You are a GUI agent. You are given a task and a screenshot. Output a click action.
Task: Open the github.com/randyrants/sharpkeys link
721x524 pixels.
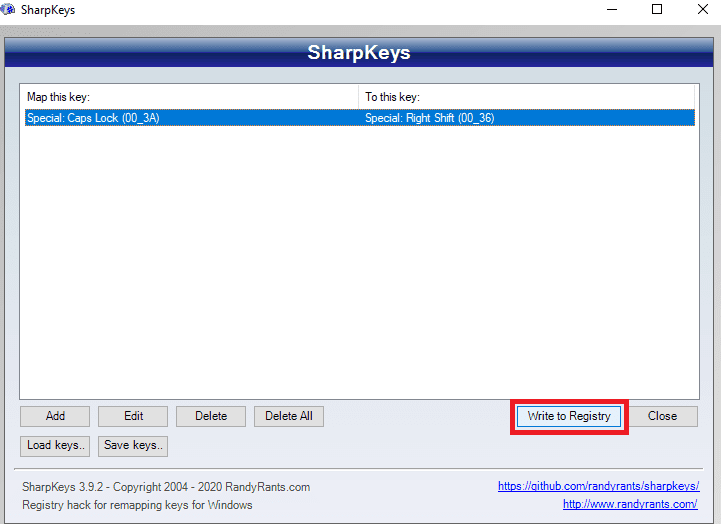point(598,486)
